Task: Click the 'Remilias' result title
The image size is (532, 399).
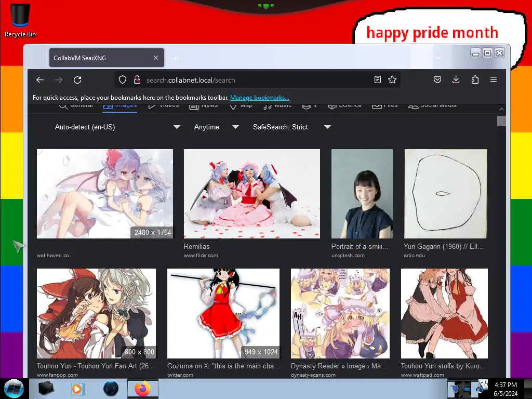Action: click(x=197, y=247)
